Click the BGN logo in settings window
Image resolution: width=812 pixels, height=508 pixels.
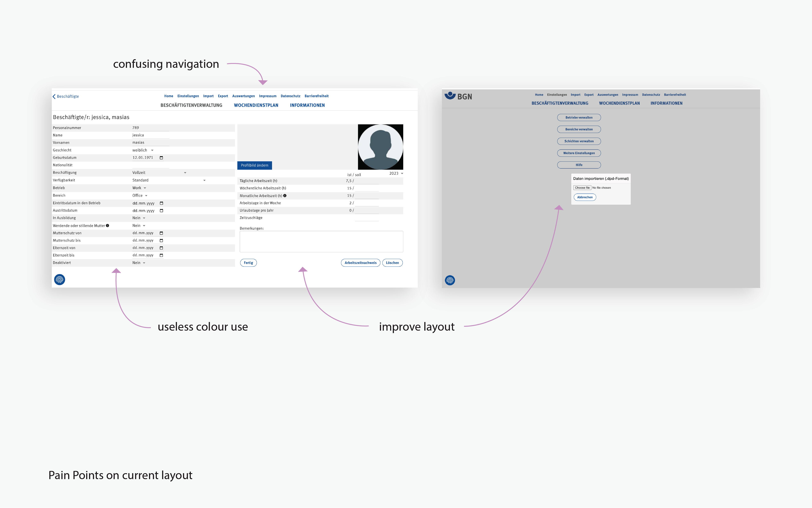[458, 96]
